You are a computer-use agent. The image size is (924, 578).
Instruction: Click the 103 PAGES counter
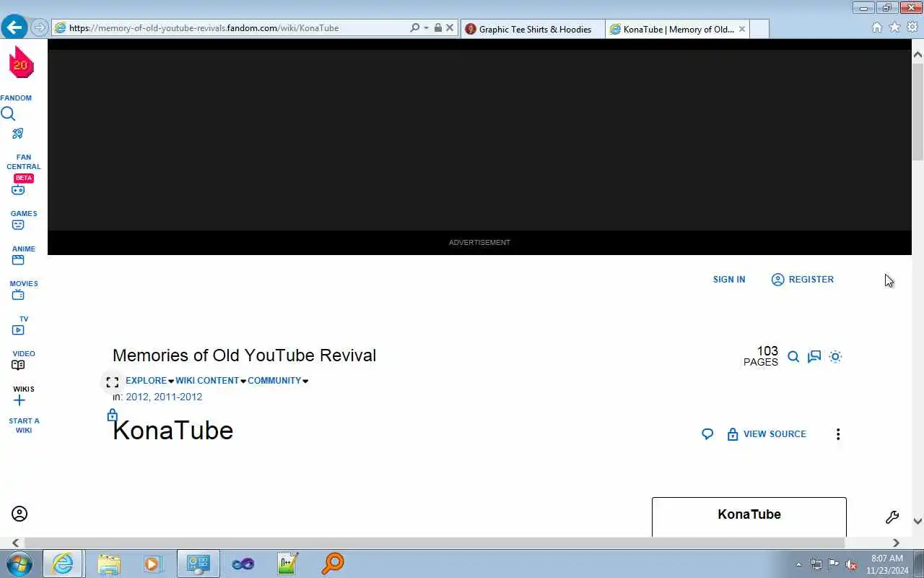click(761, 356)
